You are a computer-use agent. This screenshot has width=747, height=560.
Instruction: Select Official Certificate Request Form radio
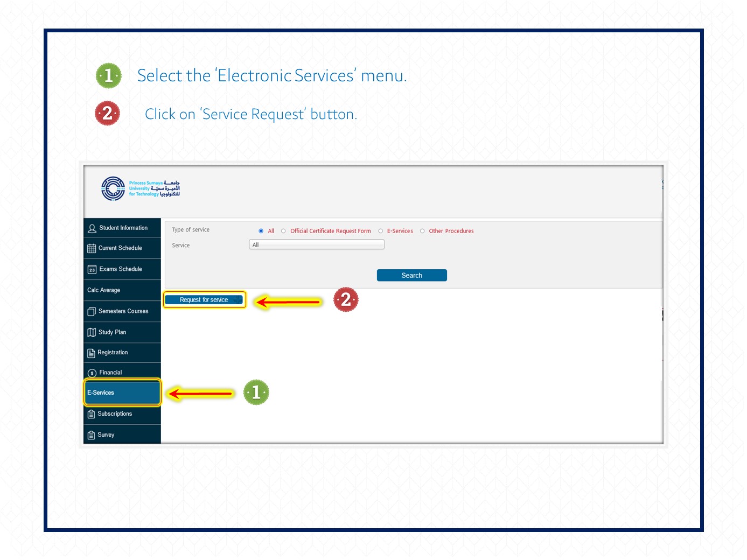click(x=283, y=231)
